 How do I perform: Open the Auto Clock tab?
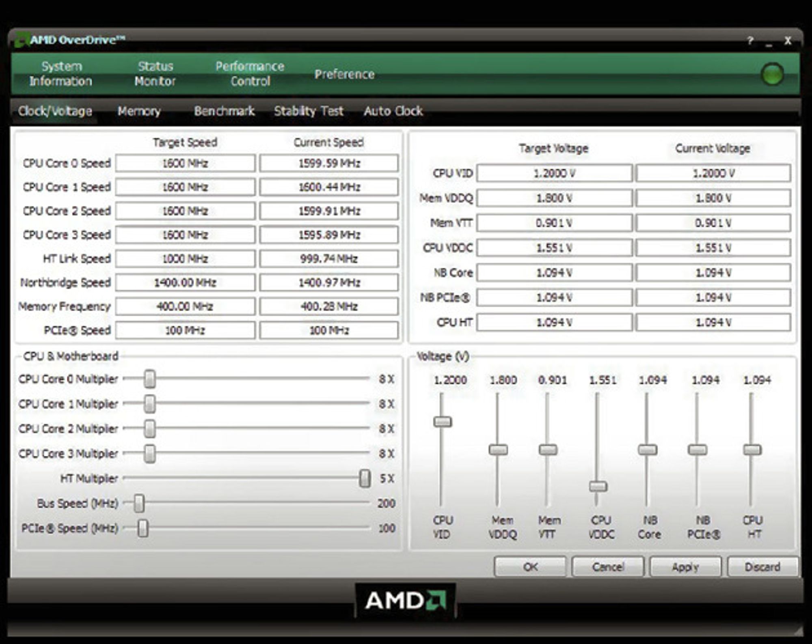tap(393, 111)
